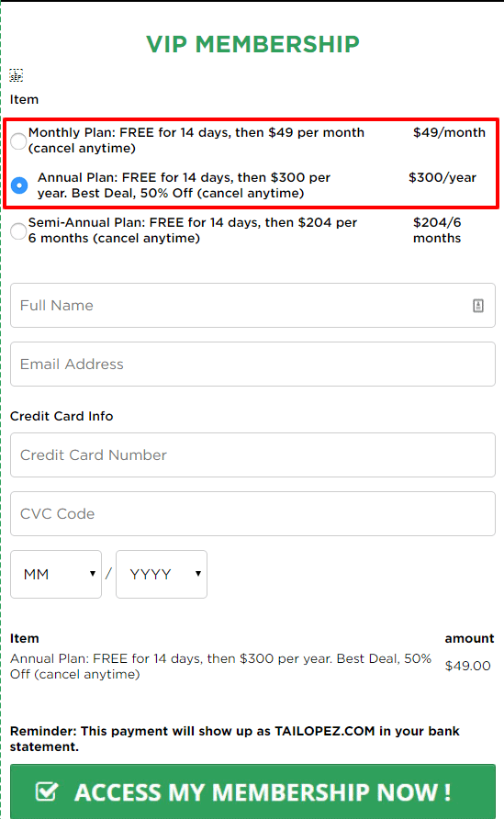
Task: Click the $49/month price label
Action: [449, 132]
